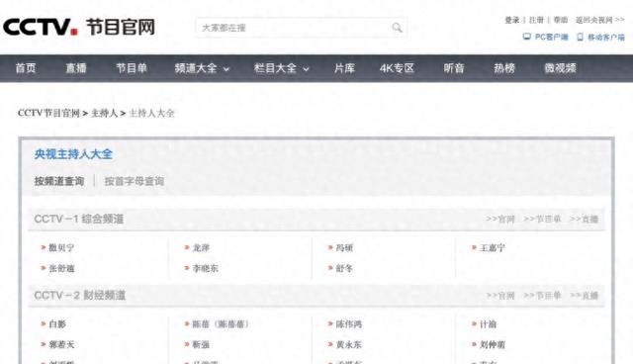Open 节目单 in the navigation bar
Image resolution: width=633 pixels, height=364 pixels.
click(x=132, y=68)
